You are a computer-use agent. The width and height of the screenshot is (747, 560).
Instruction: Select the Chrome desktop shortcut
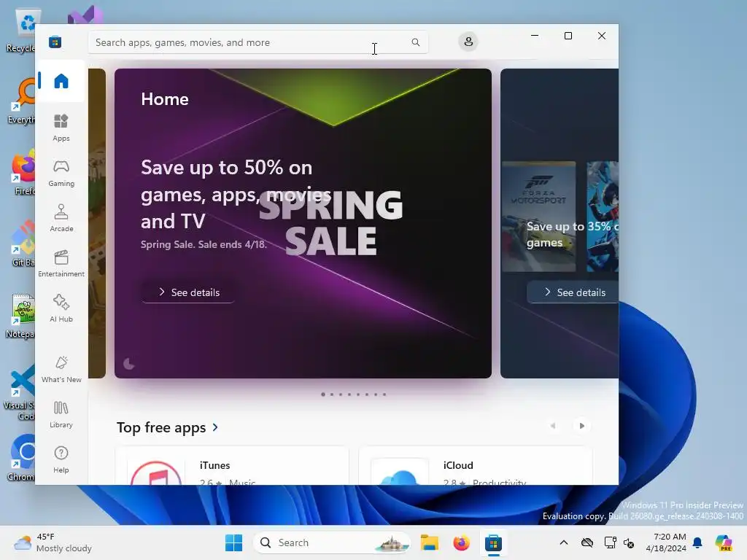(x=22, y=458)
